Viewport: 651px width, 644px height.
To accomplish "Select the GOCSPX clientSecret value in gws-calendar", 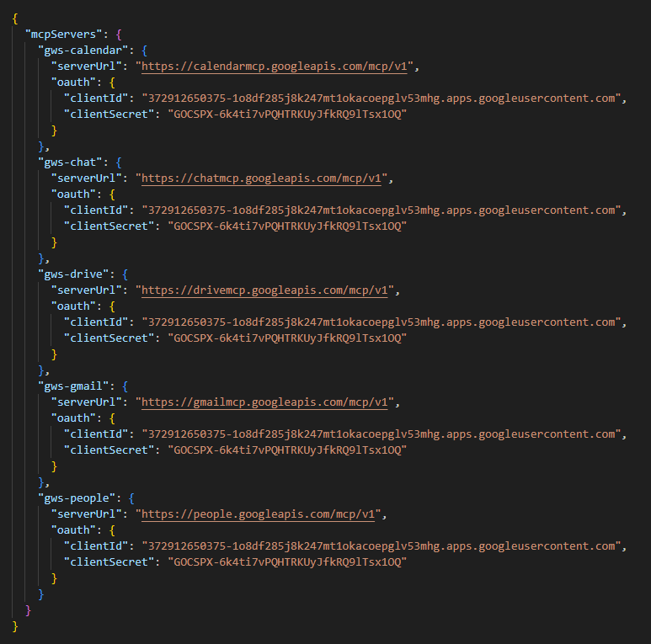I will [287, 114].
